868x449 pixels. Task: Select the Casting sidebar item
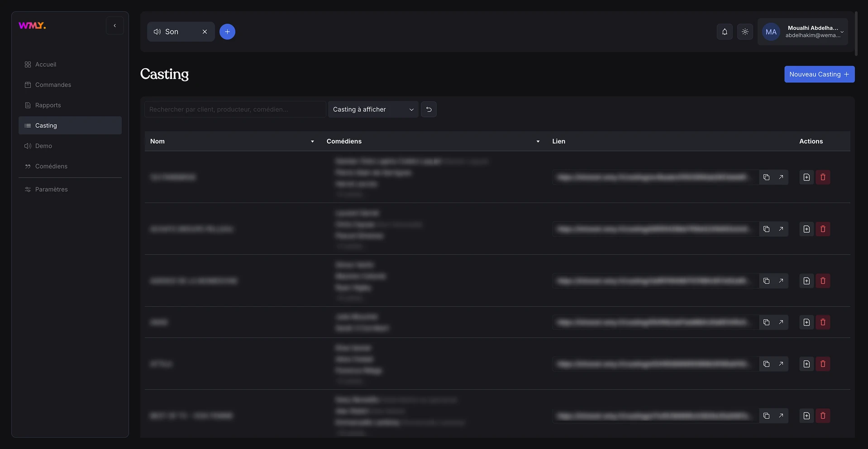click(70, 125)
